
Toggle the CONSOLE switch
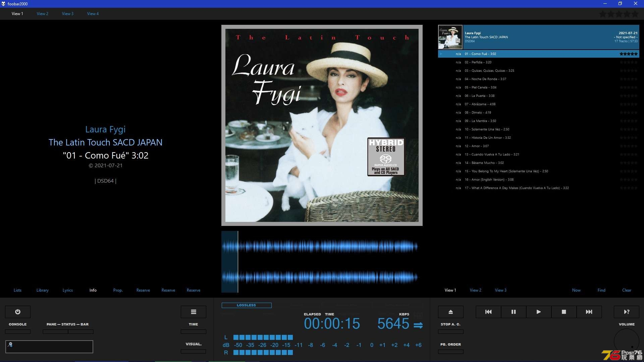[x=18, y=331]
